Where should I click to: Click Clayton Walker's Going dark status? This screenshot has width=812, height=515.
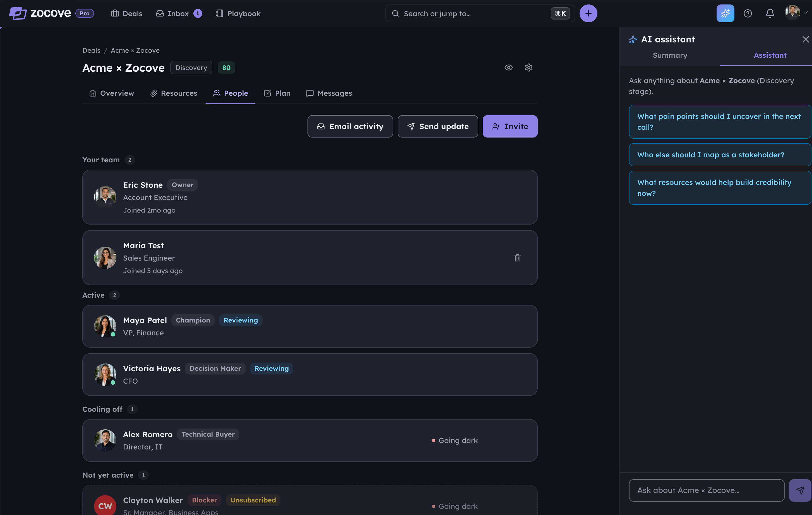coord(455,506)
